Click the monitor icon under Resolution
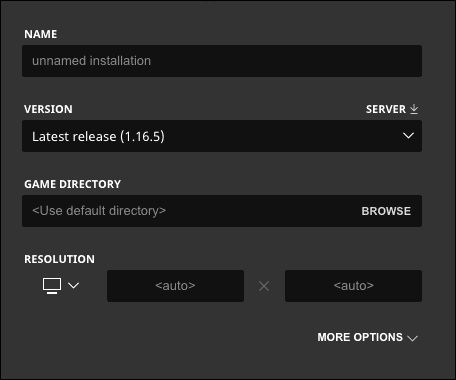This screenshot has width=456, height=380. click(52, 286)
